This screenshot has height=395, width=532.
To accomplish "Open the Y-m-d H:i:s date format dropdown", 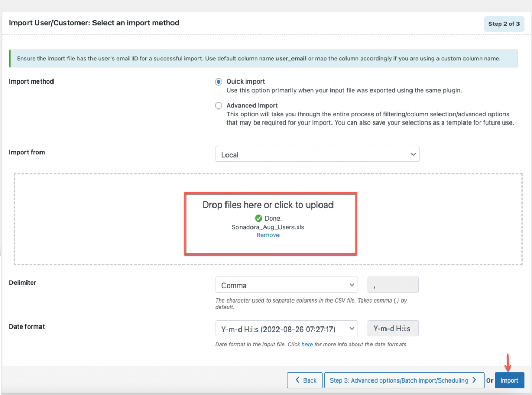I will (287, 329).
